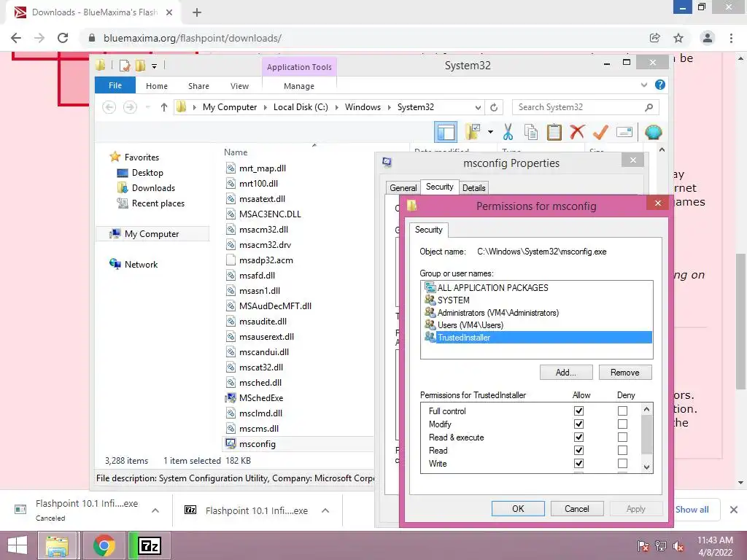Click the Copy icon in Explorer toolbar
The image size is (747, 560).
(x=531, y=132)
